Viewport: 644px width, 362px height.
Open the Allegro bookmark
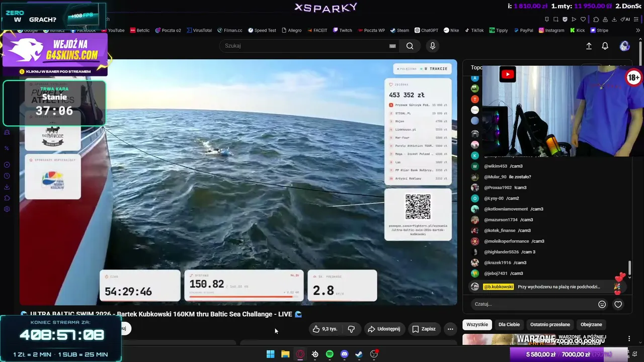click(x=291, y=30)
